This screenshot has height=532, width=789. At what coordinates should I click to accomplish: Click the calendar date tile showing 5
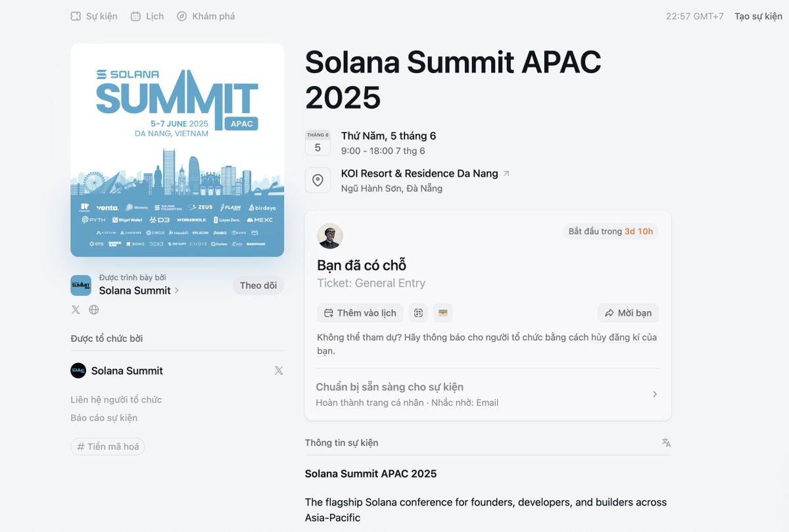(x=318, y=143)
